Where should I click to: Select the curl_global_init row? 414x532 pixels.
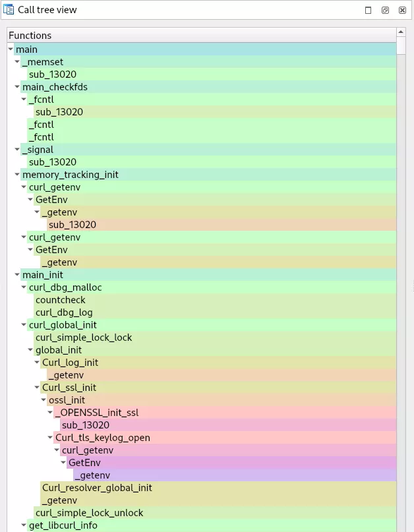212,325
